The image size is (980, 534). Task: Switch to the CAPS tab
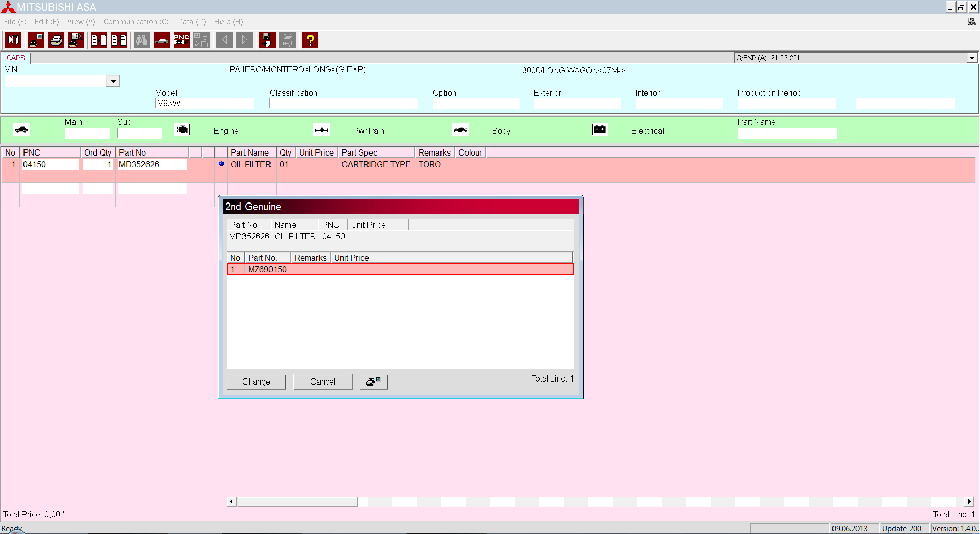16,58
